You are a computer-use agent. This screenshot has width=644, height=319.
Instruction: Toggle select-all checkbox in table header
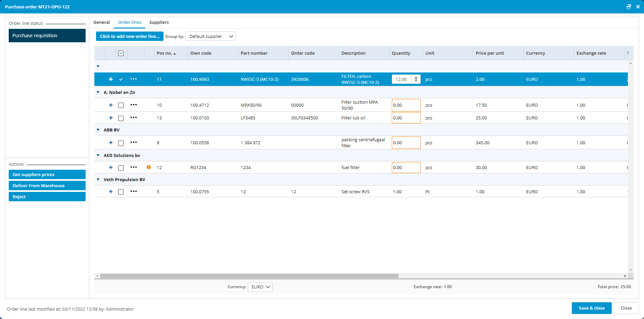click(x=121, y=53)
